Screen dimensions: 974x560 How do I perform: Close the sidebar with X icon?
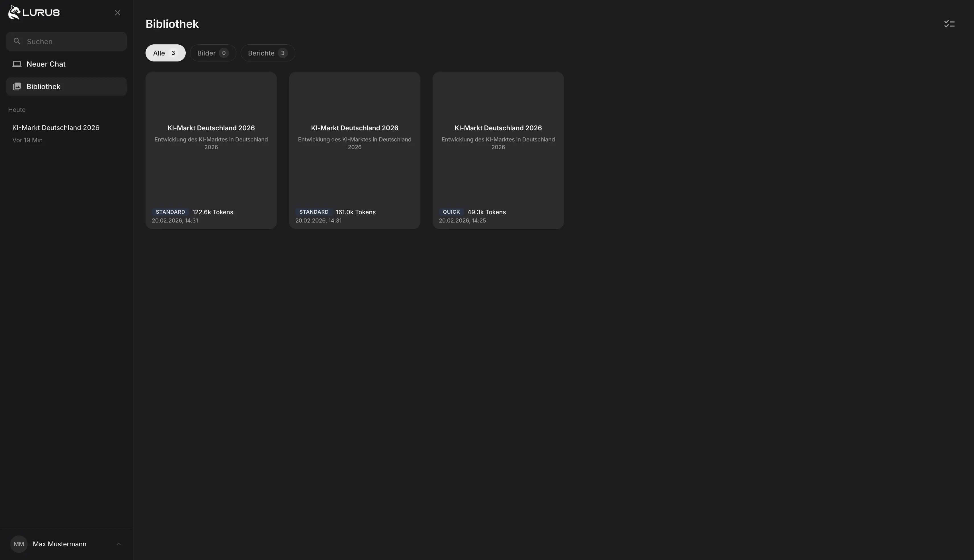pos(118,13)
